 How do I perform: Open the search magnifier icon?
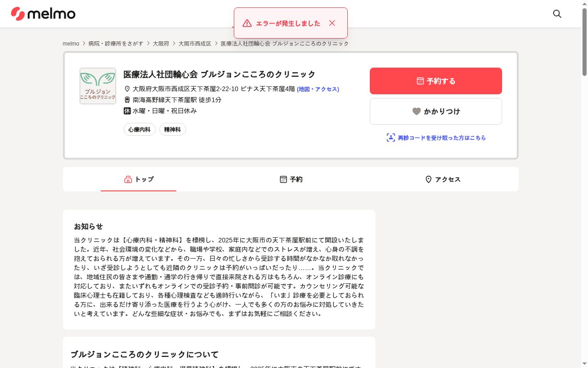557,14
